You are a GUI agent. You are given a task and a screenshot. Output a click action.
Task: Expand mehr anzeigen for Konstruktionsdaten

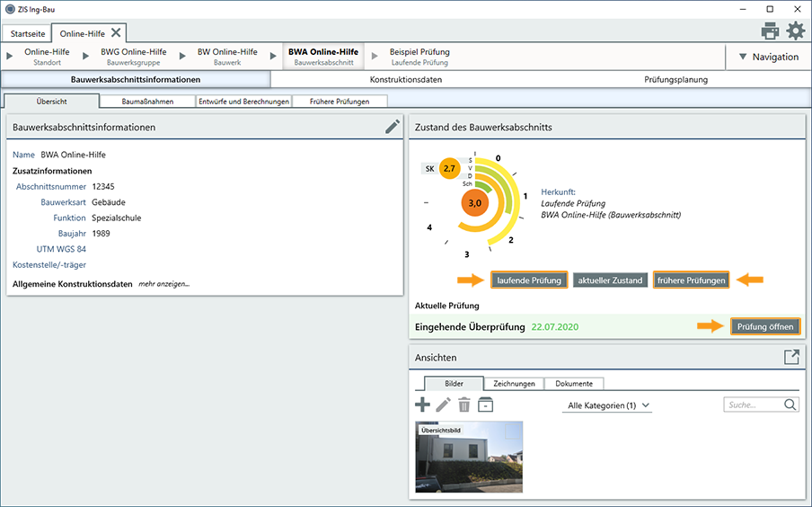coord(163,284)
